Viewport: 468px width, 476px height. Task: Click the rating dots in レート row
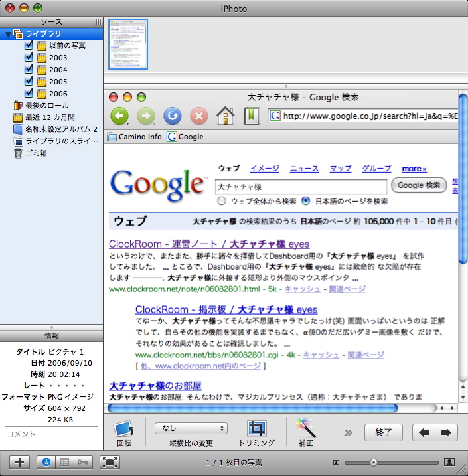click(x=66, y=386)
